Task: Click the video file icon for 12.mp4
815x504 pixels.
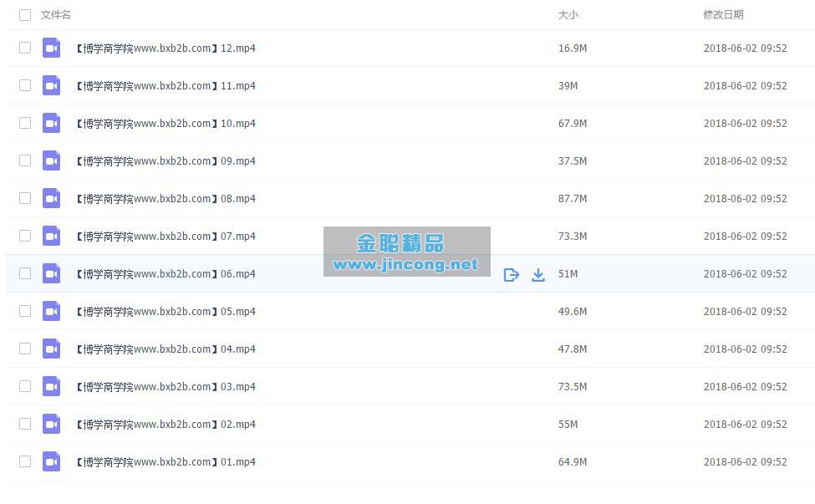Action: point(51,48)
